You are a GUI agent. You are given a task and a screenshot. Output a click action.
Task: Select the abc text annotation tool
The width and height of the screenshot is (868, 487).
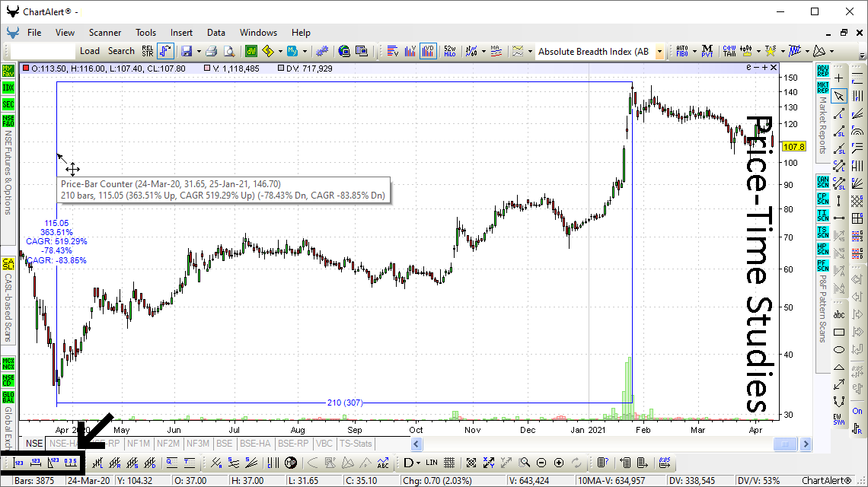pos(839,314)
